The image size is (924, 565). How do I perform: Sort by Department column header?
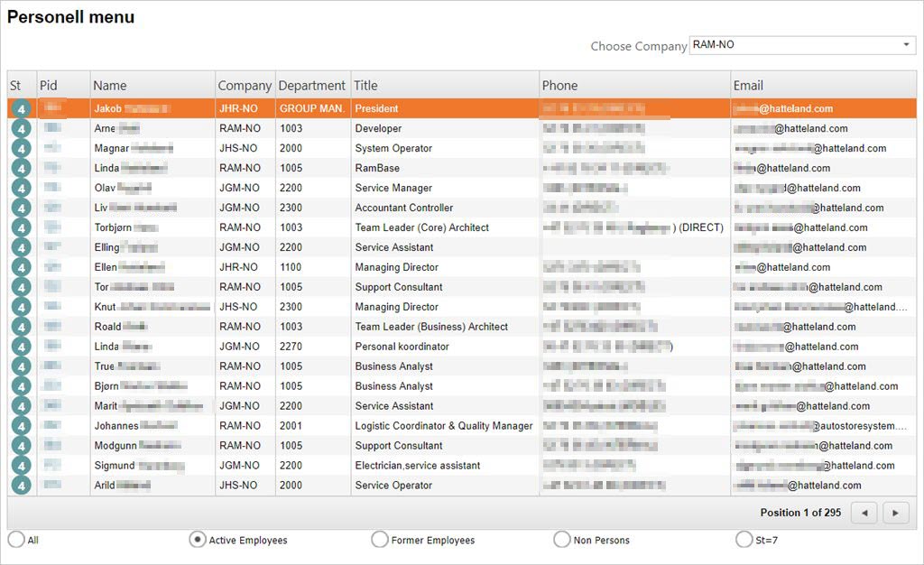coord(312,86)
